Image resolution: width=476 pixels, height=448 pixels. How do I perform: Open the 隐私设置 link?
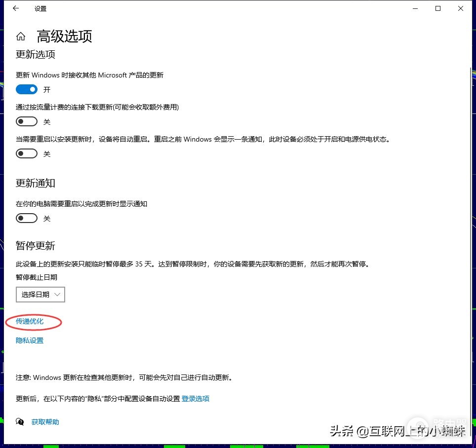[x=30, y=340]
